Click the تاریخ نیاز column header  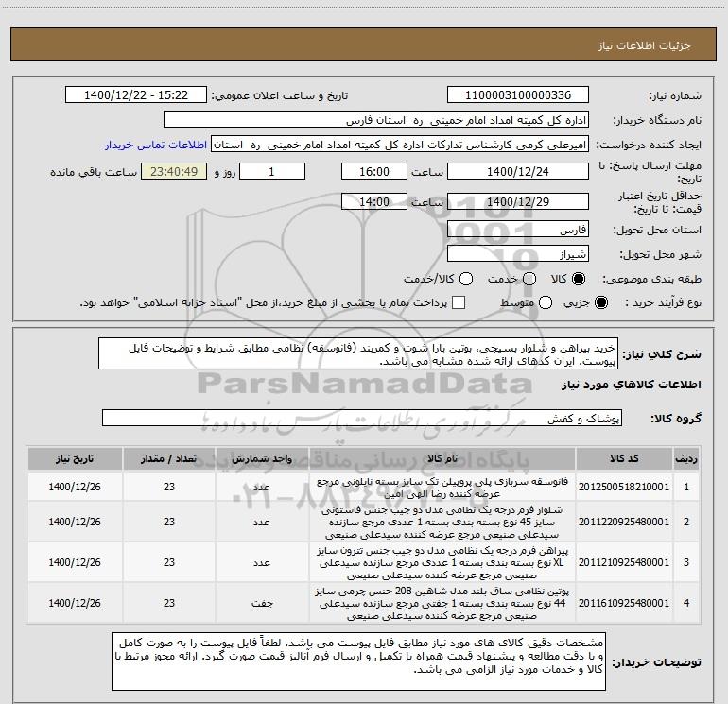pos(75,459)
